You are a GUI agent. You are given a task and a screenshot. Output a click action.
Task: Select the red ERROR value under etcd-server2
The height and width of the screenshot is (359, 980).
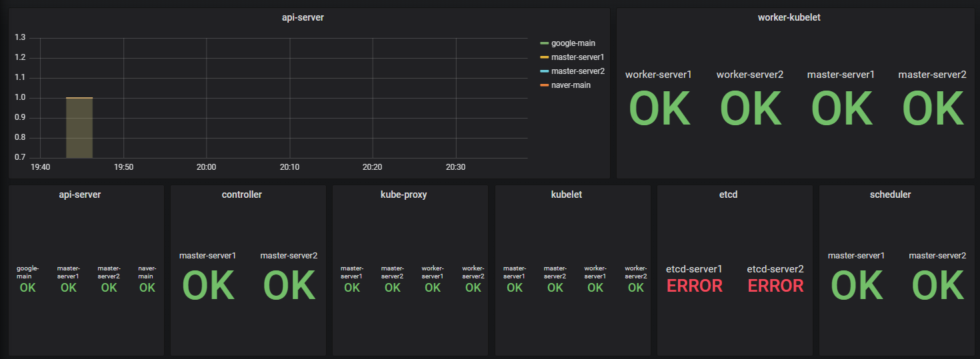pos(775,286)
